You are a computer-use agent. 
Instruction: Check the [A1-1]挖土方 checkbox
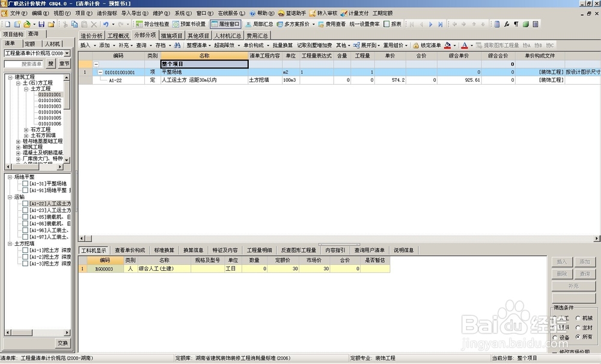pos(25,250)
